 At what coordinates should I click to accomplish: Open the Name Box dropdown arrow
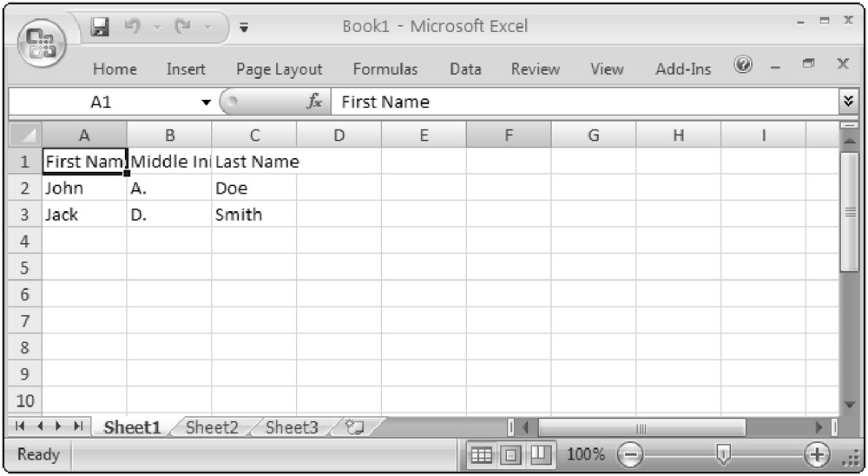(207, 102)
